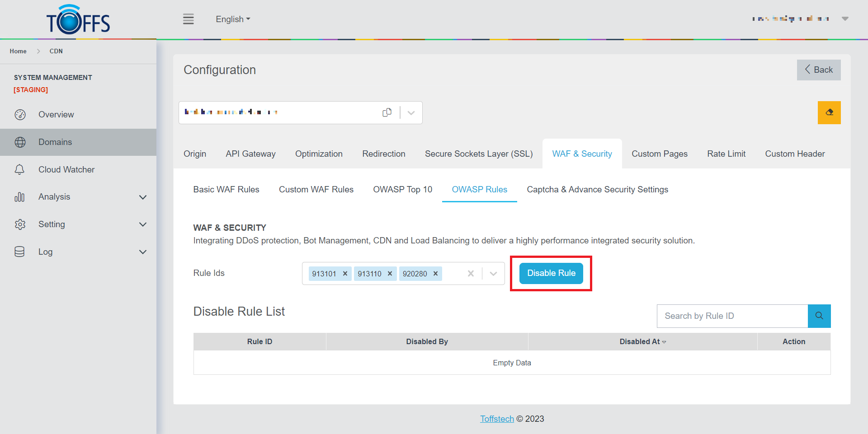Expand the domain selector dropdown
This screenshot has width=868, height=434.
[x=411, y=113]
